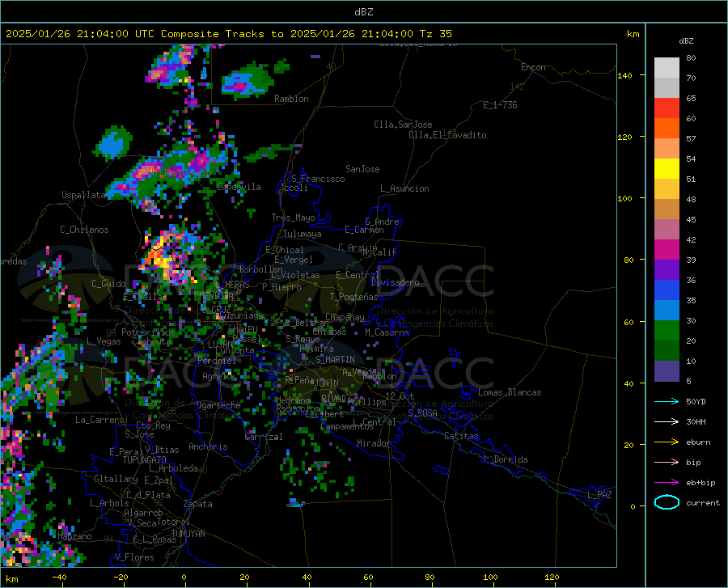Click the 0 km mark on vertical axis
Image resolution: width=728 pixels, height=588 pixels.
coord(633,506)
